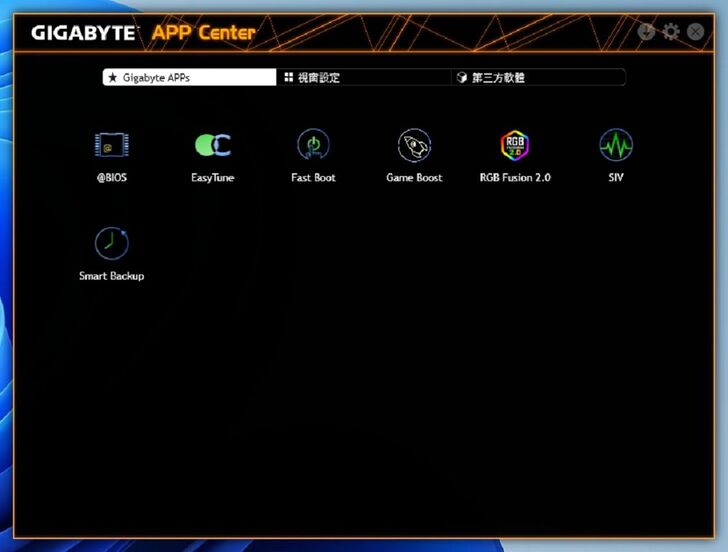Click the Smart Backup label text

[111, 276]
